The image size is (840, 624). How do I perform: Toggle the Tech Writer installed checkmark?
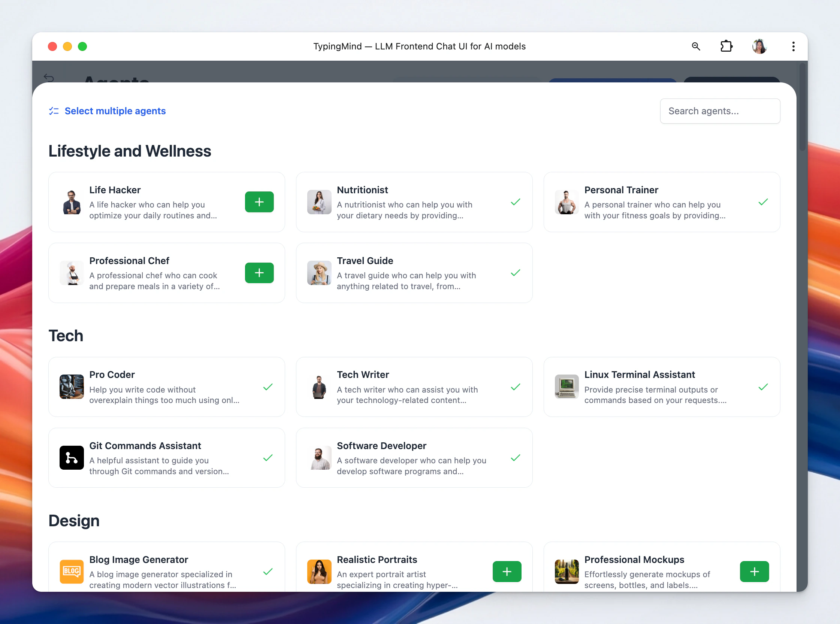(x=516, y=387)
